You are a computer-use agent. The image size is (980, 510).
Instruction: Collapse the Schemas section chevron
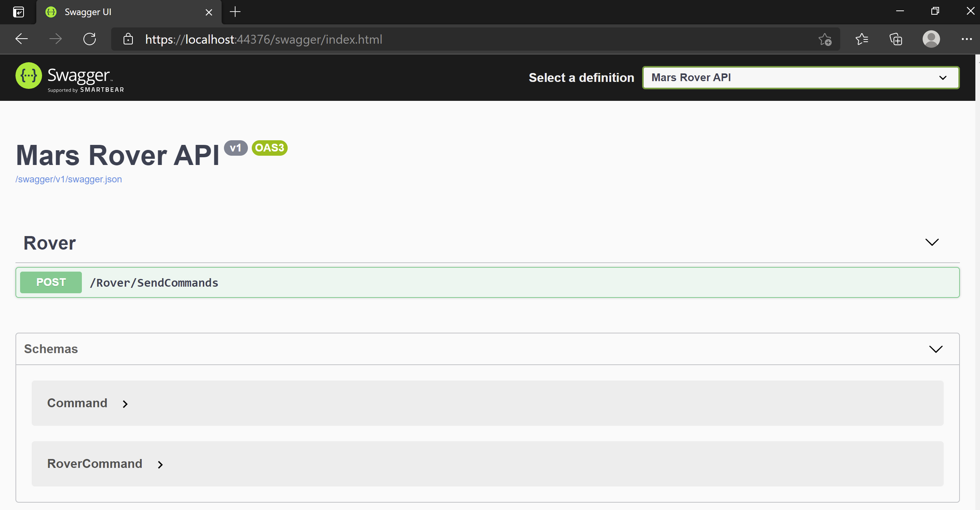coord(936,348)
